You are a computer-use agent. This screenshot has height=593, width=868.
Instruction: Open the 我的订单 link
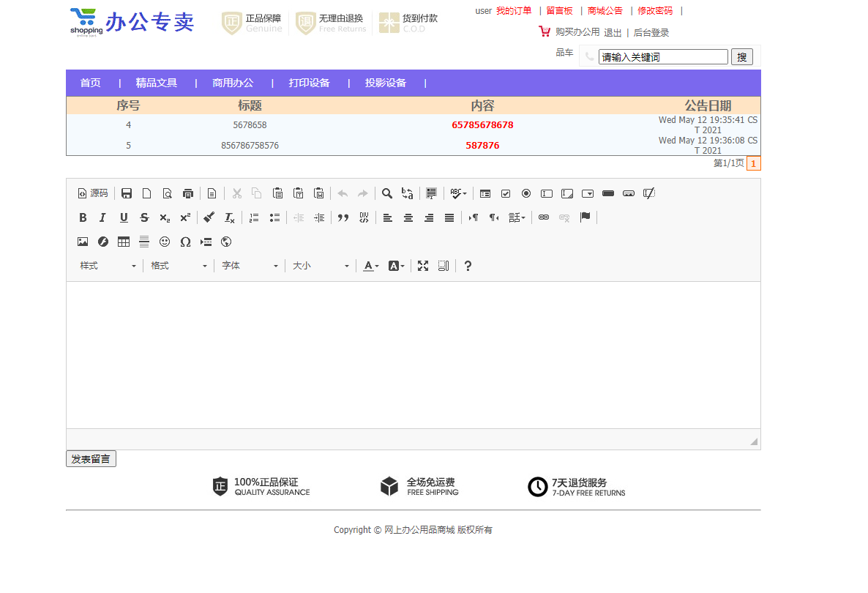click(x=515, y=10)
